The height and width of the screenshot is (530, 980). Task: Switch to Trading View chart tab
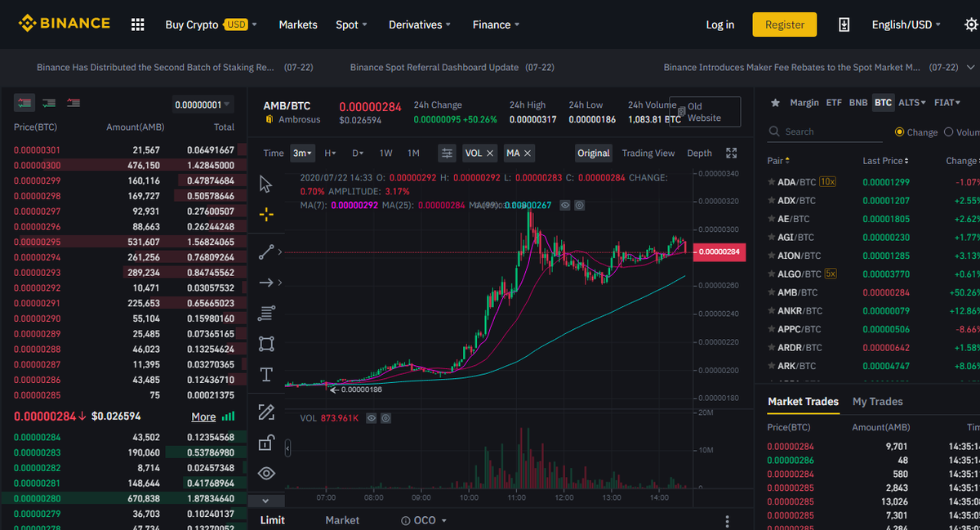[x=648, y=153]
